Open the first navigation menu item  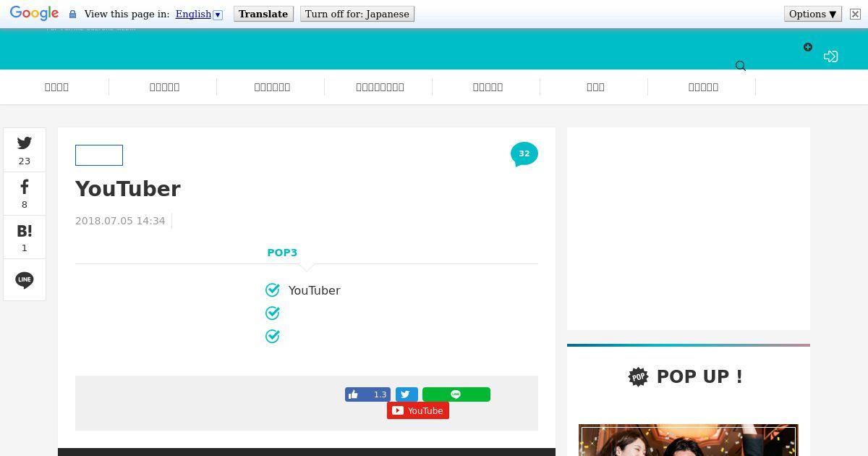point(56,87)
